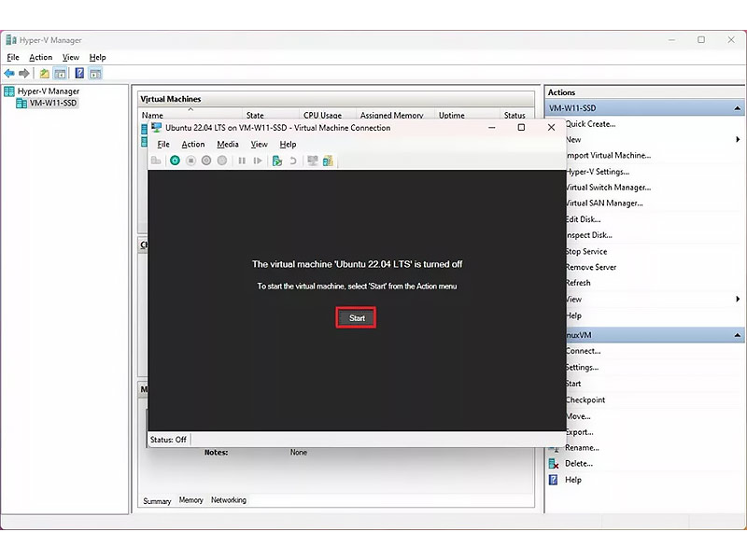Click the Ctrl+Alt+Delete icon in VM Connection toolbar
The height and width of the screenshot is (560, 747).
[x=156, y=161]
